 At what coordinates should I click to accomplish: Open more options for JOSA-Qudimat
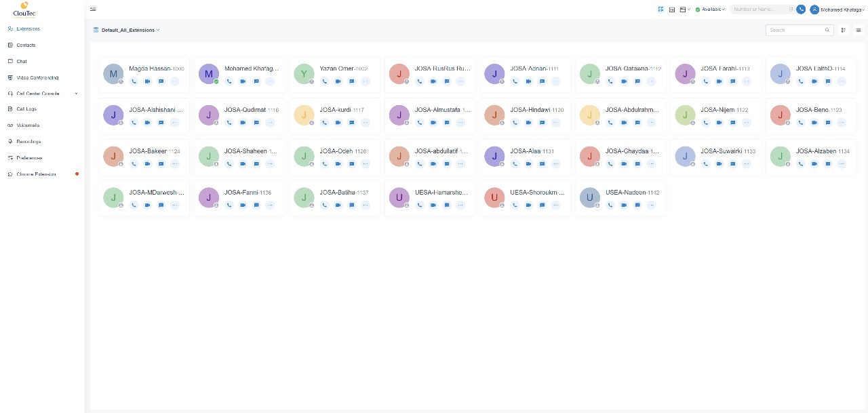tap(270, 123)
